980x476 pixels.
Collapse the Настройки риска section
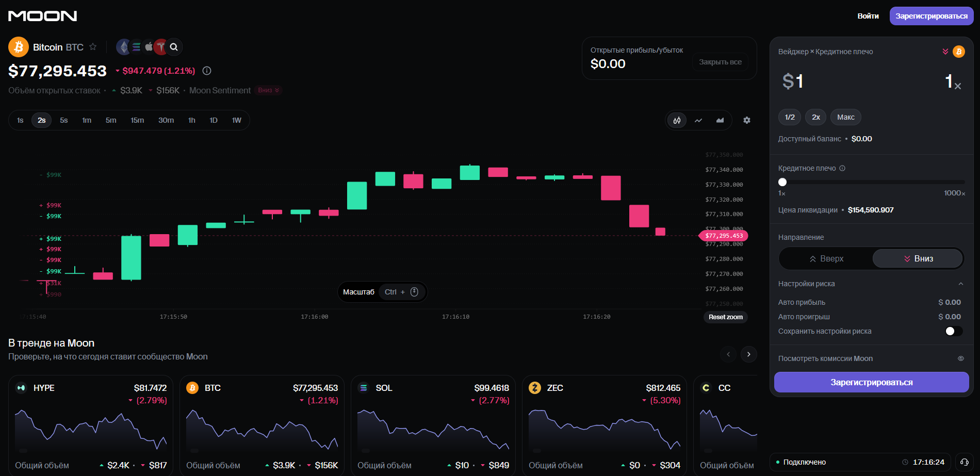pyautogui.click(x=961, y=284)
